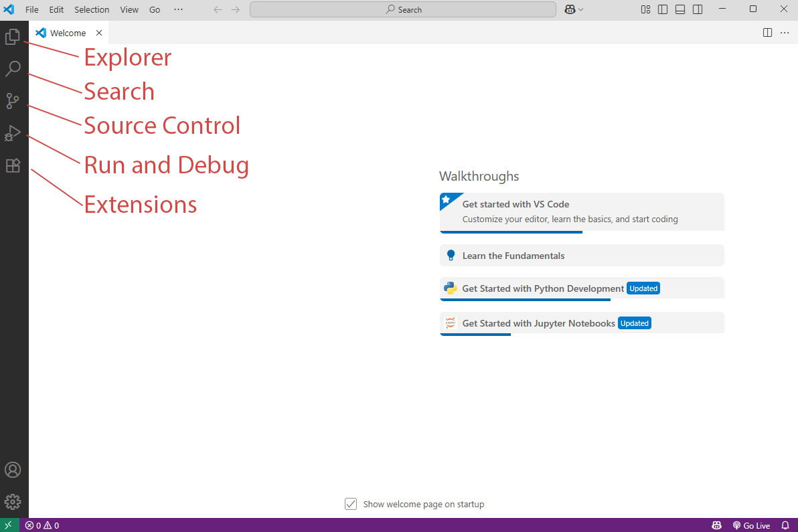
Task: Click the Jupyter logo on walkthrough card
Action: pos(451,323)
